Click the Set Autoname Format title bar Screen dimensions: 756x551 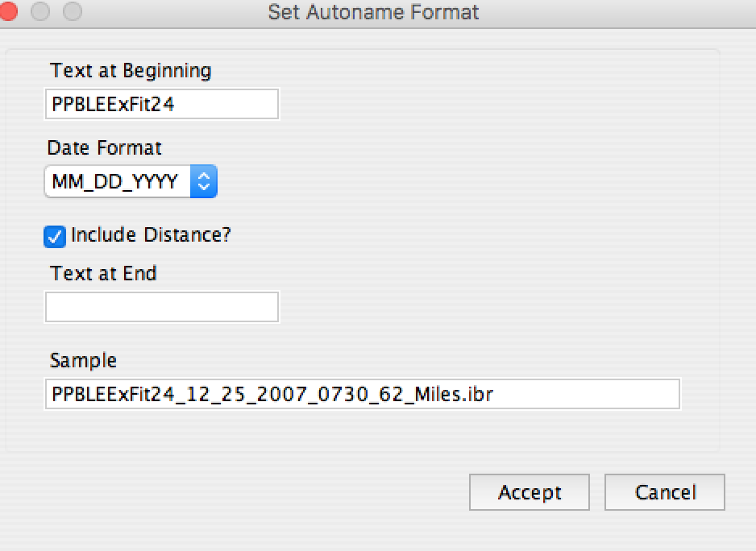(x=373, y=13)
